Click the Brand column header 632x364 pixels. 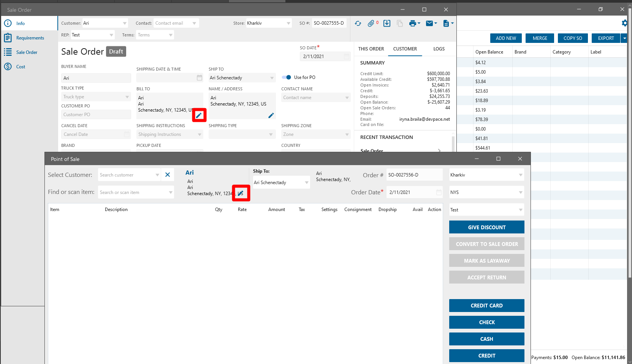click(x=520, y=52)
